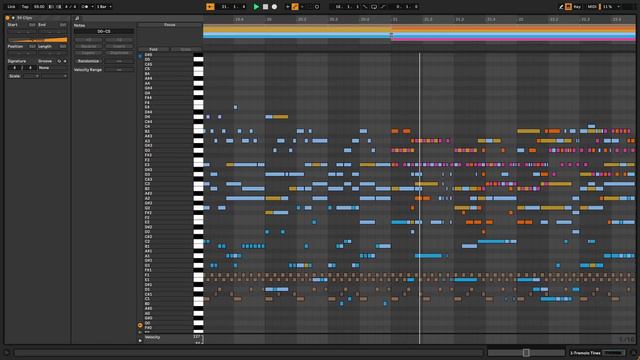This screenshot has height=360, width=640.
Task: Toggle the orange computer MIDI keyboard icon
Action: tap(568, 7)
